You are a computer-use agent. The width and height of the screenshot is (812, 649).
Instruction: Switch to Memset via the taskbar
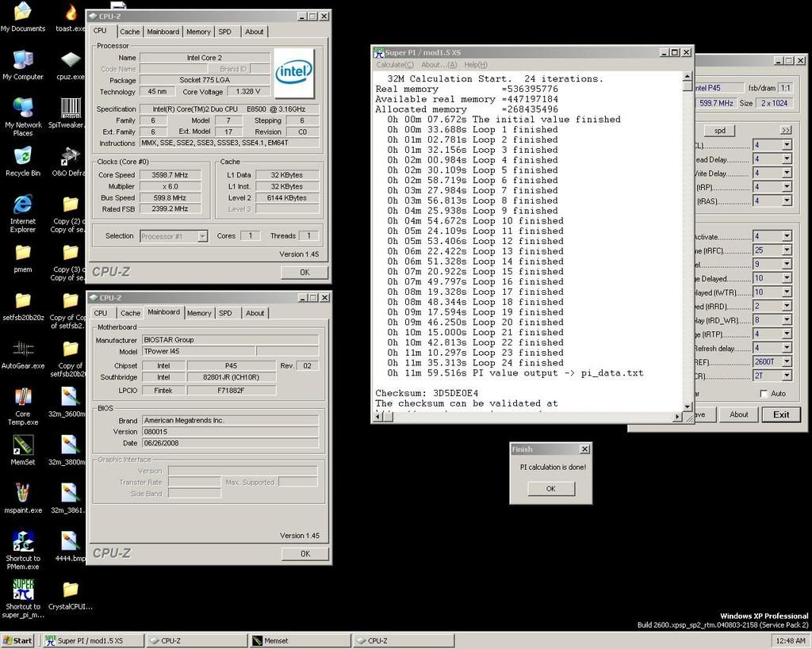point(301,641)
